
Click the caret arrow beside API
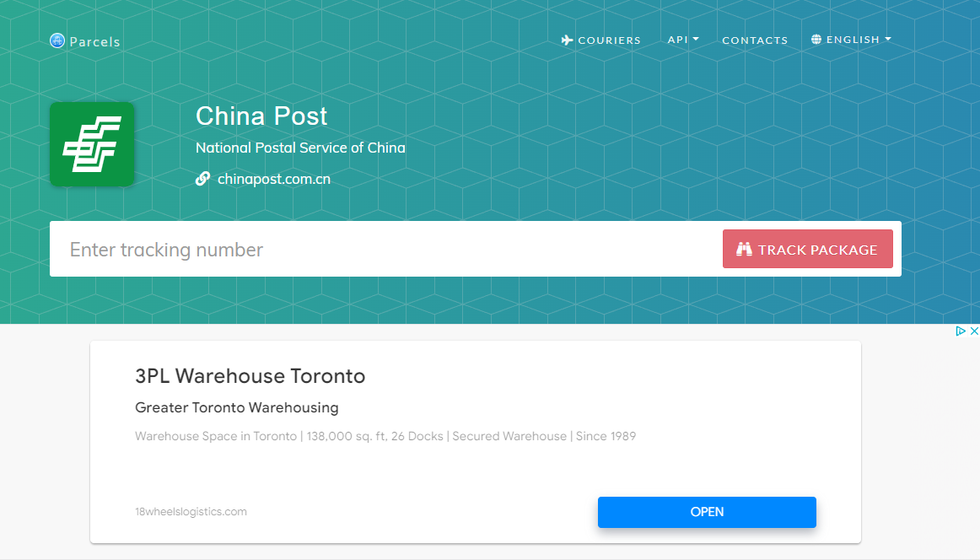click(x=696, y=40)
